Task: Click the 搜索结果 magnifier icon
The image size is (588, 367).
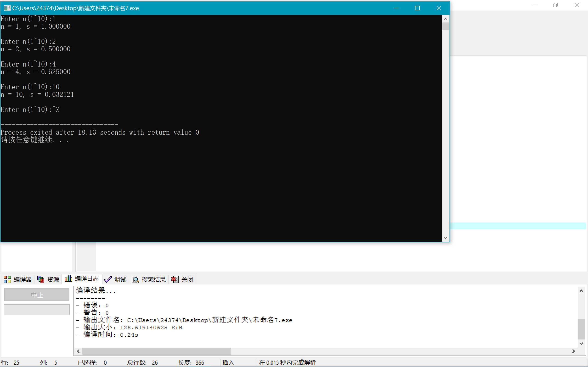Action: click(x=135, y=279)
